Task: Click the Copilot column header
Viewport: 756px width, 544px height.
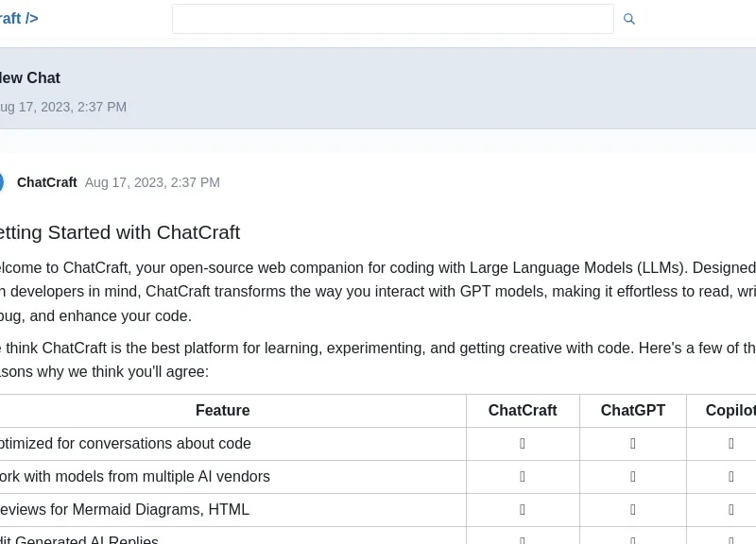Action: 730,410
